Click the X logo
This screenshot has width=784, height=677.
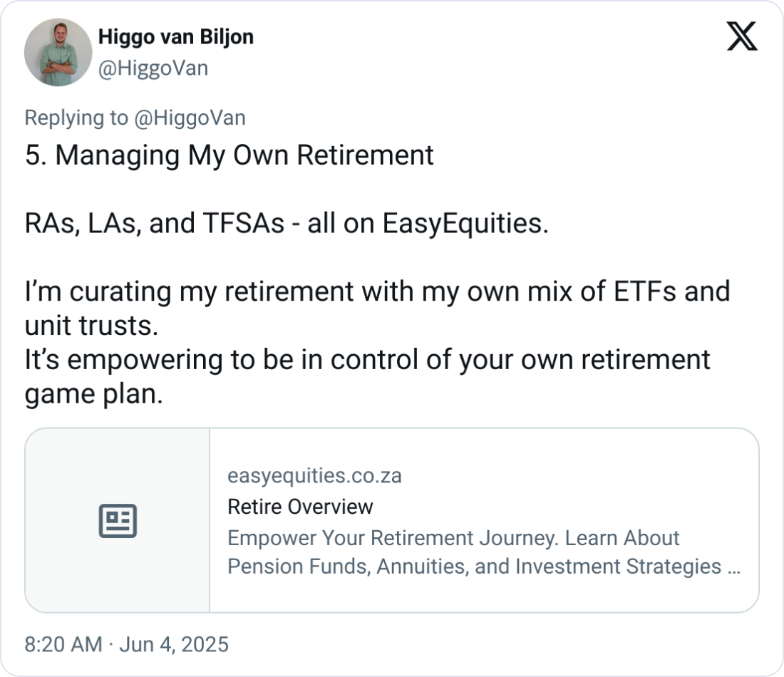click(x=742, y=36)
